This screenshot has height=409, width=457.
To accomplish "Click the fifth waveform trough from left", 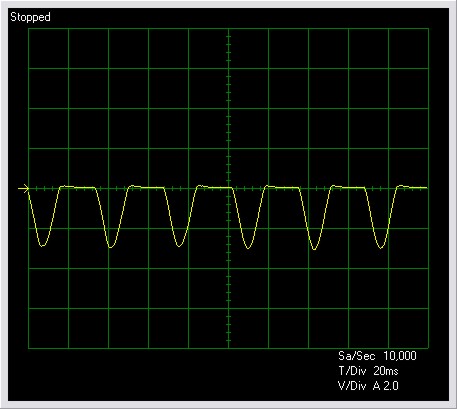I will click(x=314, y=249).
